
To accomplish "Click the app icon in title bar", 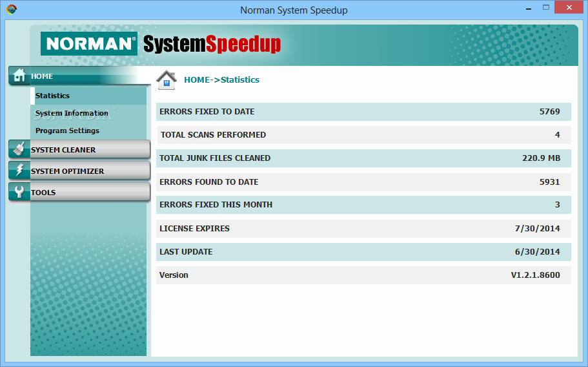I will (12, 10).
